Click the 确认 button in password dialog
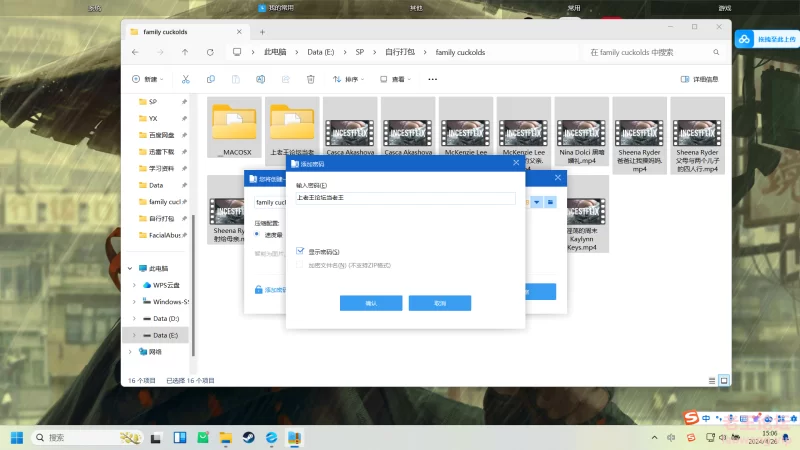 click(371, 302)
